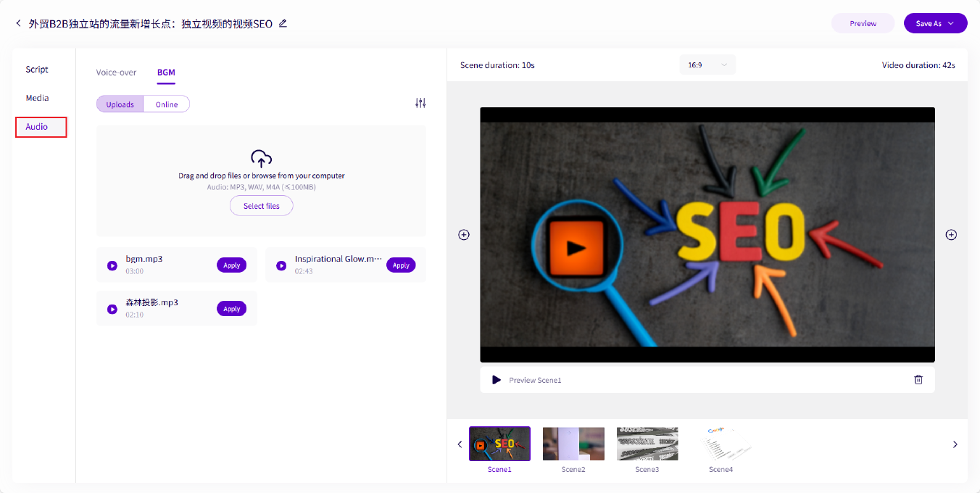This screenshot has height=493, width=980.
Task: Apply 森林投影.mp3 track
Action: pos(232,309)
